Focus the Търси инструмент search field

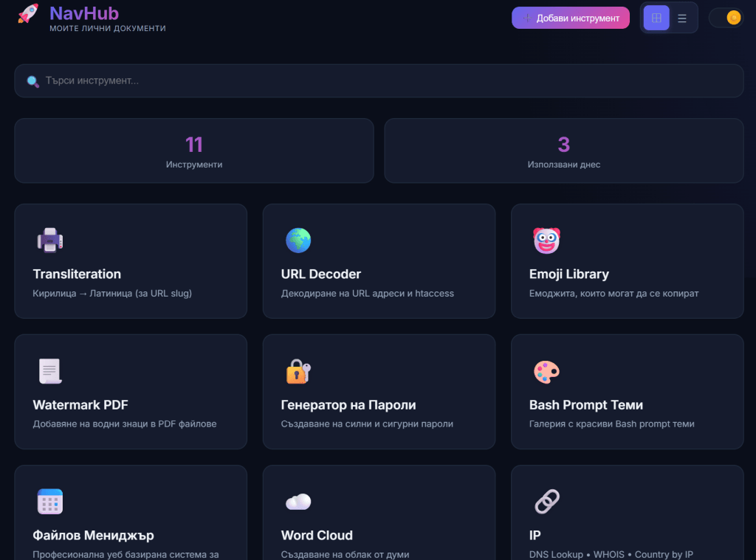[379, 80]
